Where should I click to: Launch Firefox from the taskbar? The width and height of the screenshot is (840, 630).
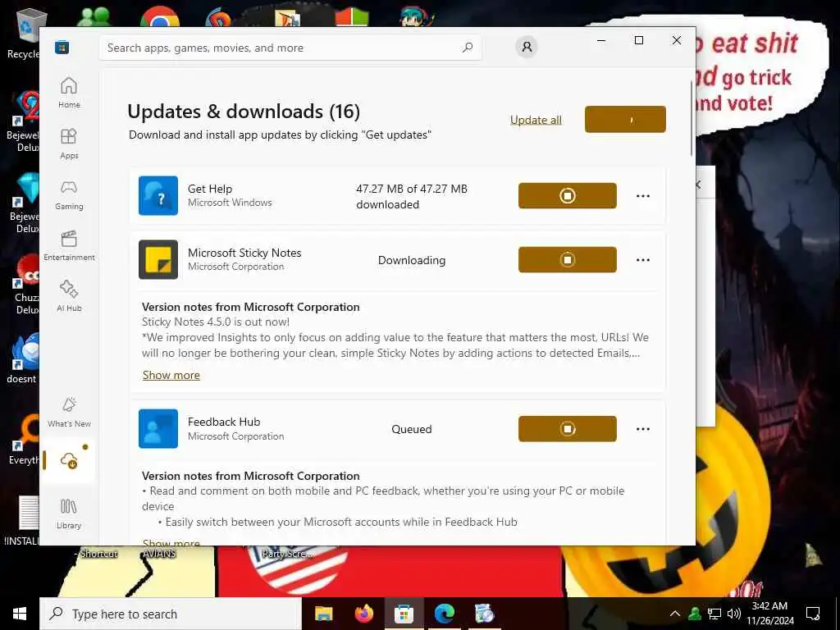(x=363, y=614)
